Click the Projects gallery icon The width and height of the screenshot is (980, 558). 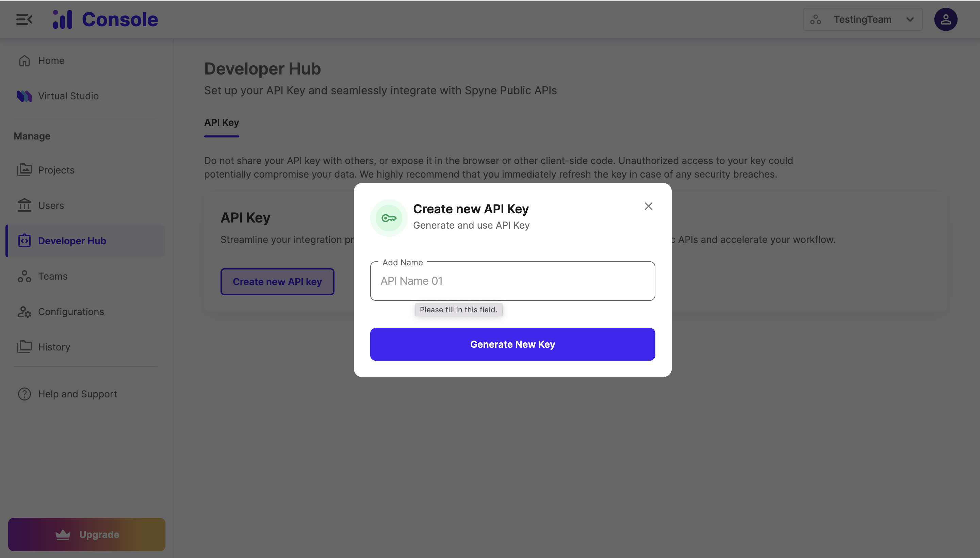click(24, 170)
